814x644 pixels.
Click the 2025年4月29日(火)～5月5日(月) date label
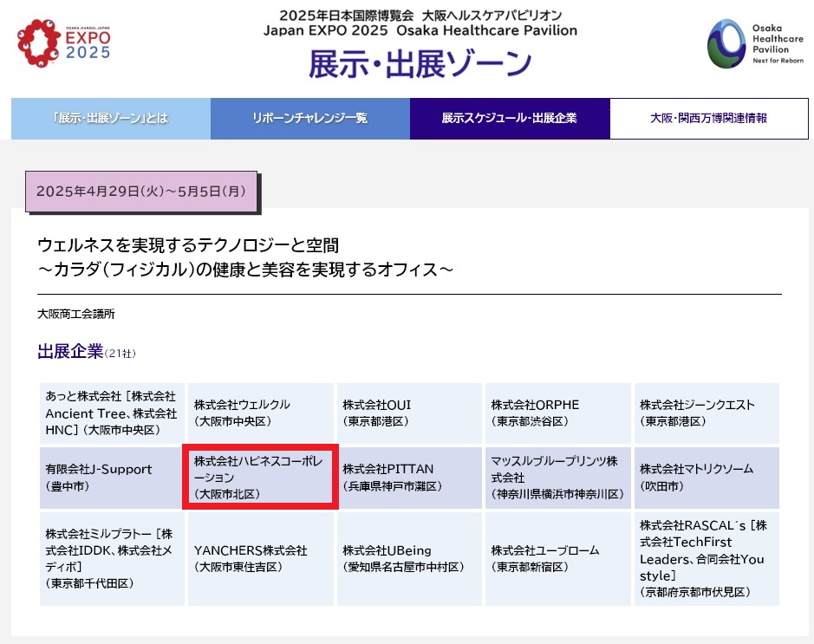(x=141, y=192)
